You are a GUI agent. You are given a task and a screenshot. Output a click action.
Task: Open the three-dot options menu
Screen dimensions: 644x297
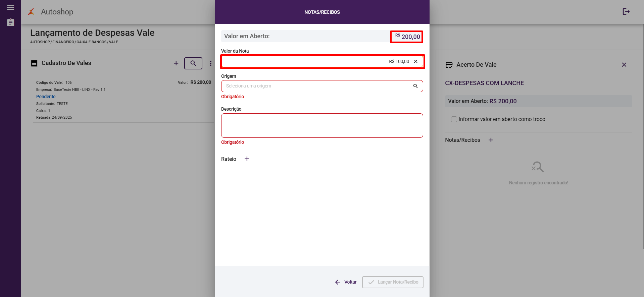(210, 63)
